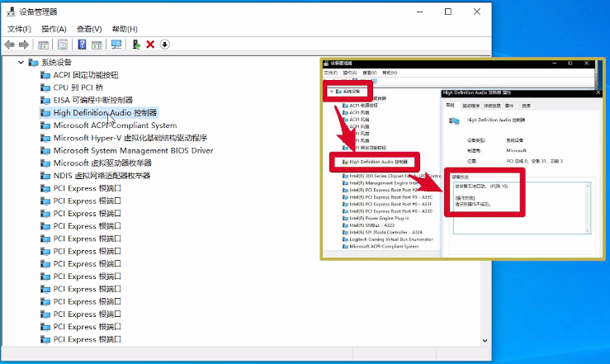This screenshot has height=364, width=610.
Task: Collapse the 系统设备 tree node arrow
Action: (21, 62)
